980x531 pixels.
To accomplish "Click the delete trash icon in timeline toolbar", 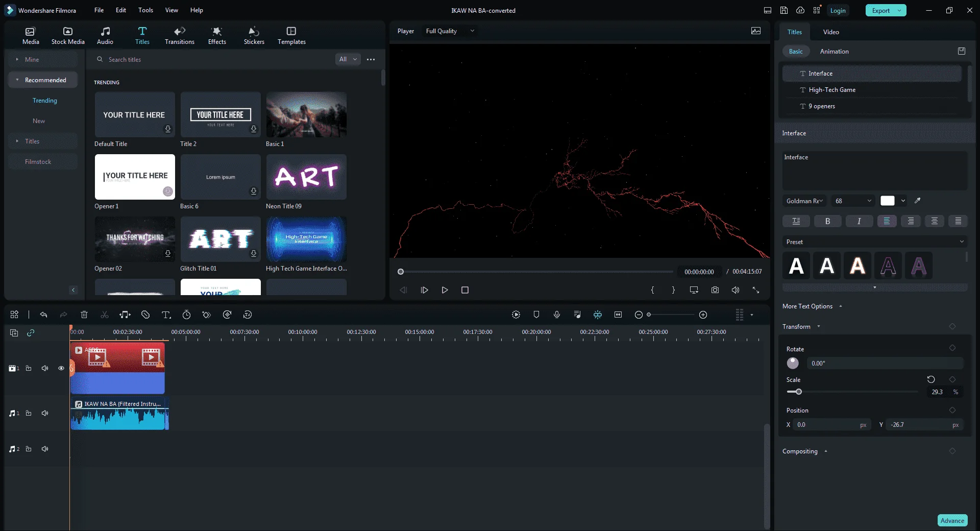I will click(x=84, y=315).
